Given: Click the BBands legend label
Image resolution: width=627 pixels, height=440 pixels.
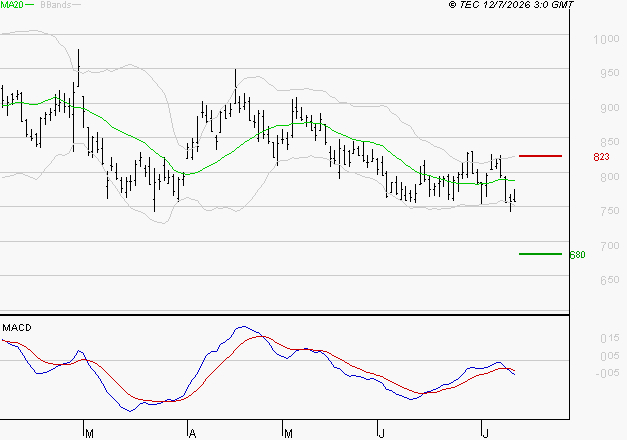Looking at the screenshot, I should 56,5.
